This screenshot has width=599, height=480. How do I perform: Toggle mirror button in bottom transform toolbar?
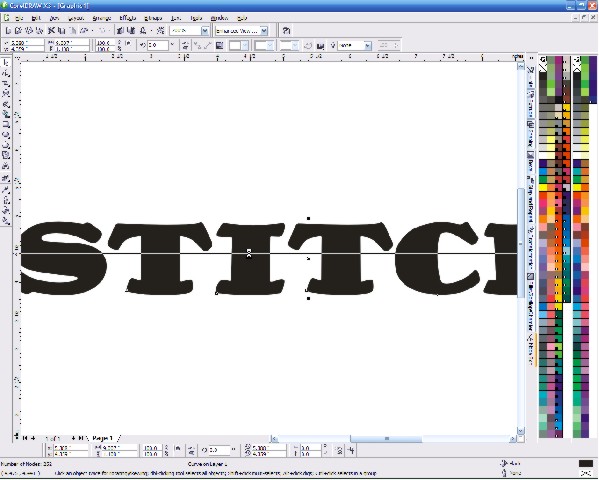[191, 451]
